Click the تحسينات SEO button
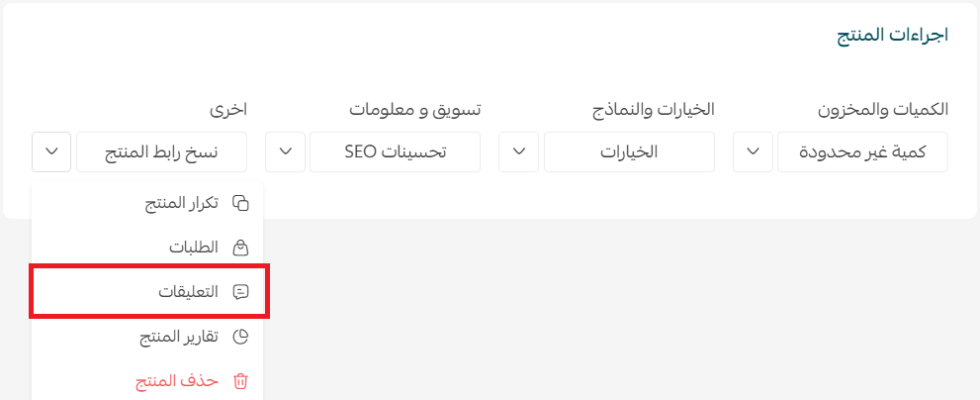The height and width of the screenshot is (400, 980). 395,151
